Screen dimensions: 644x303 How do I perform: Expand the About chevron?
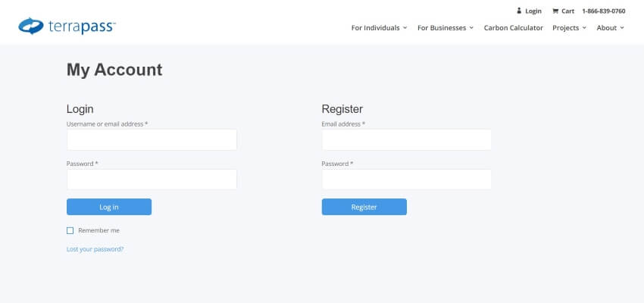(622, 28)
